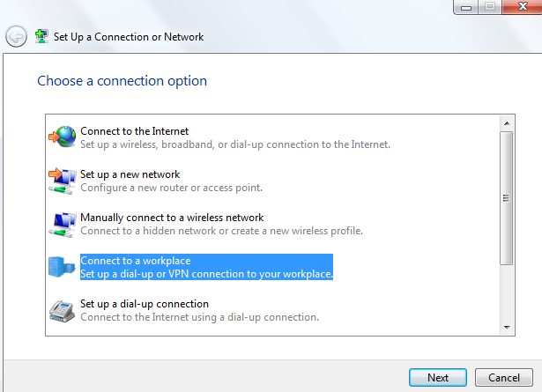Click the wireless network monitor icon
The height and width of the screenshot is (392, 542).
click(x=63, y=223)
